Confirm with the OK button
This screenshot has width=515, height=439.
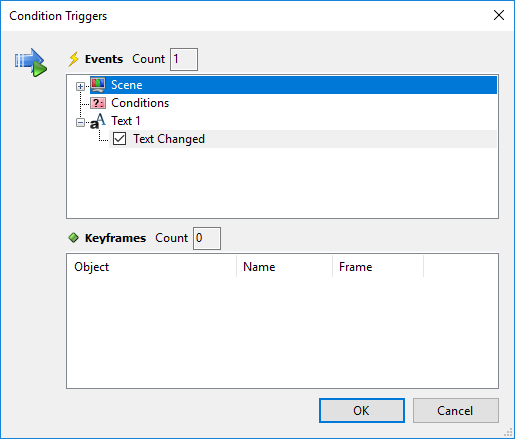coord(362,410)
